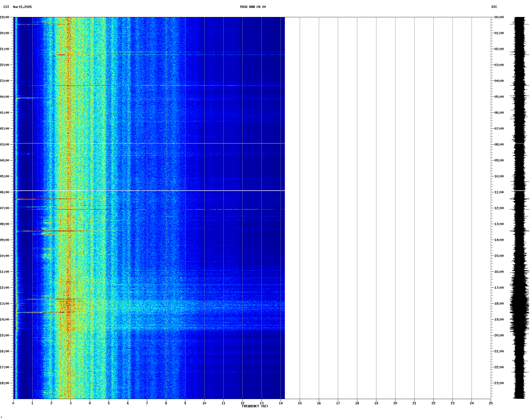
Task: Click the YUSO HHN CM 00 station title
Action: tap(253, 7)
